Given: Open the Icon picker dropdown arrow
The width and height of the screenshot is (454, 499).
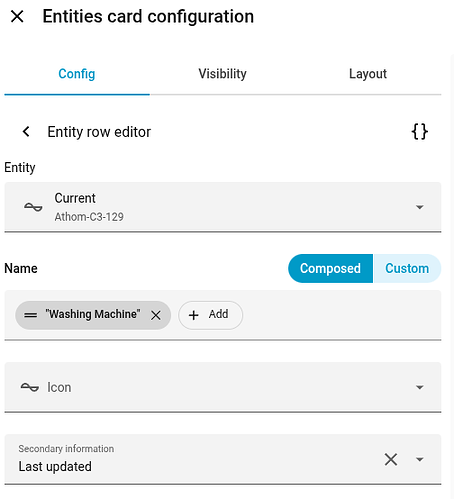Looking at the screenshot, I should tap(420, 387).
